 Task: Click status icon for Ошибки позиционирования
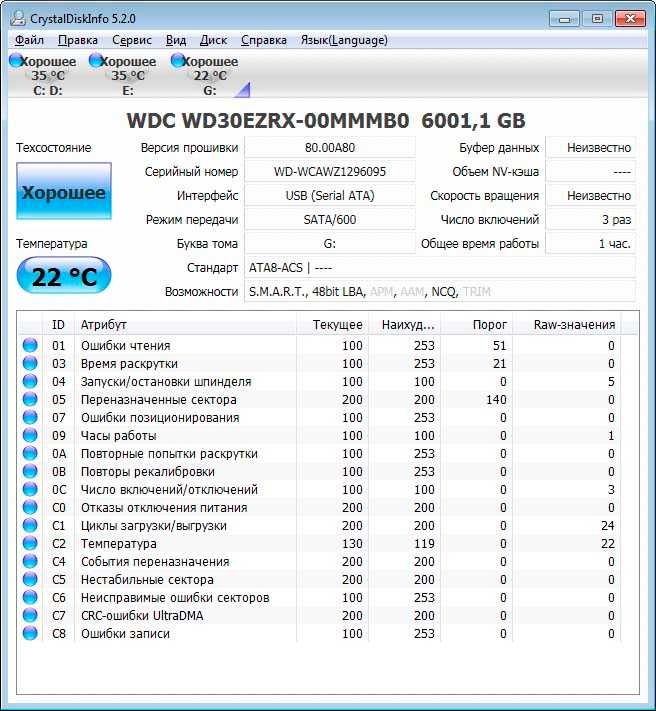coord(30,417)
